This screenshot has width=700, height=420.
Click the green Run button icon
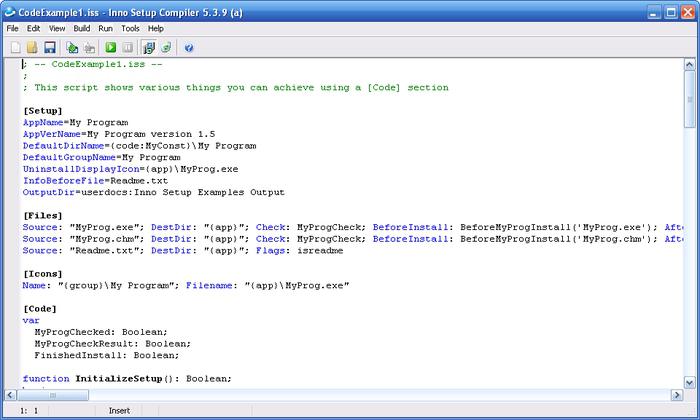pos(111,47)
